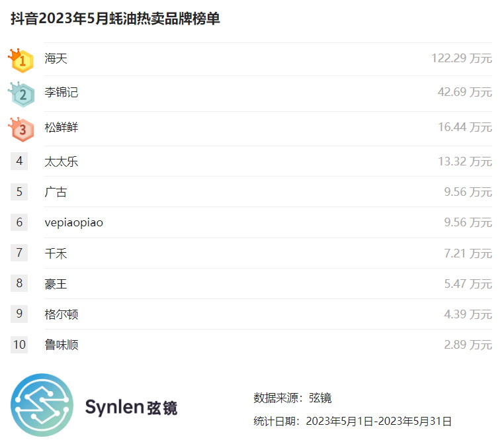Click the sales value 42.69 万元

465,92
